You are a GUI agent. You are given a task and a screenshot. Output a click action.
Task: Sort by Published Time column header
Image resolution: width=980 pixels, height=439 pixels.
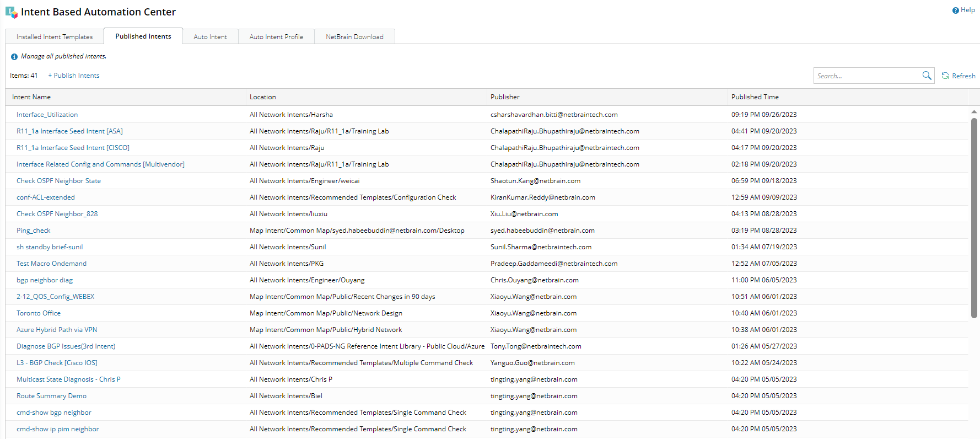(x=755, y=97)
